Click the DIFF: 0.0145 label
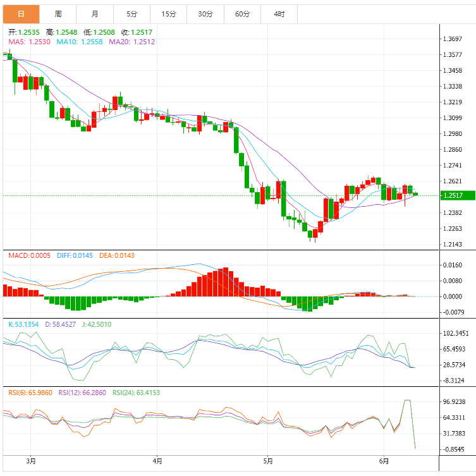This screenshot has width=476, height=476. pos(75,255)
